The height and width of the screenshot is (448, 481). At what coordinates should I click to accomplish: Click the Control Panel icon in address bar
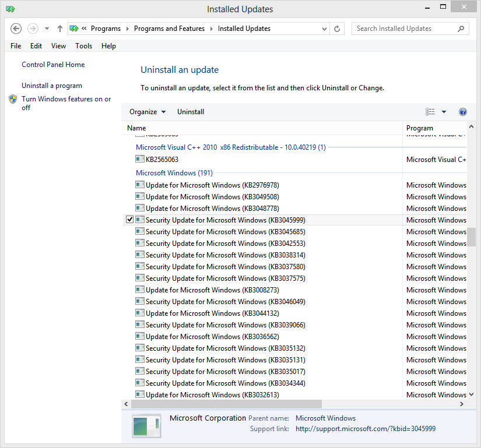click(74, 29)
